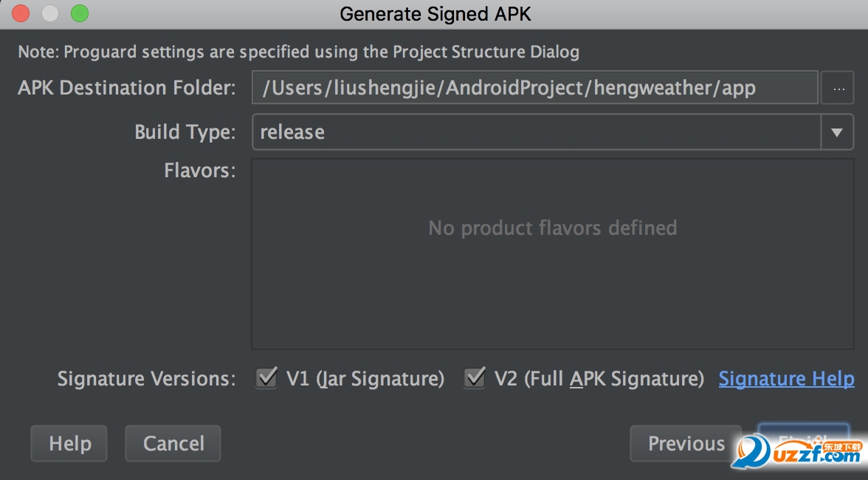Click the Generate Signed APK title bar

click(435, 13)
